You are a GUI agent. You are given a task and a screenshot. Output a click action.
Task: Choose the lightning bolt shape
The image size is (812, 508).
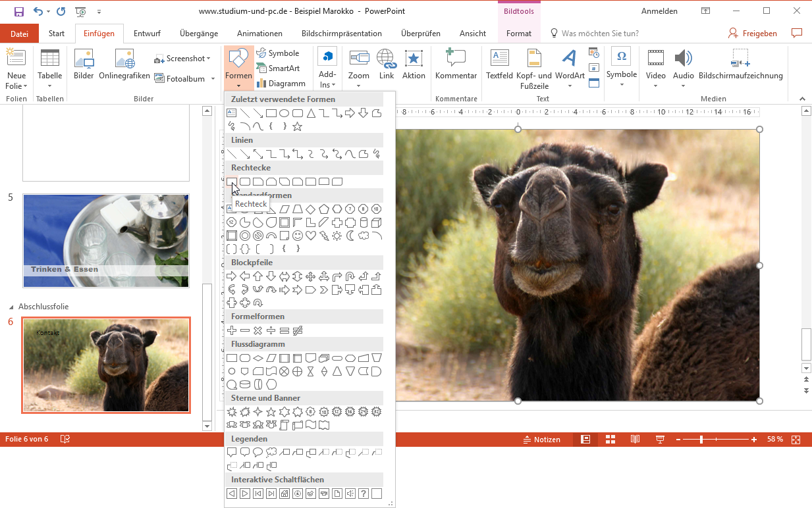(324, 235)
